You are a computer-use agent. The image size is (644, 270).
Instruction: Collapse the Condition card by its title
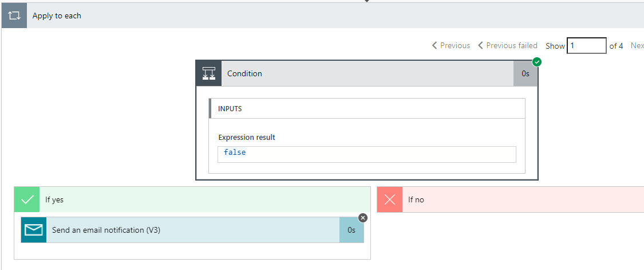click(x=245, y=73)
